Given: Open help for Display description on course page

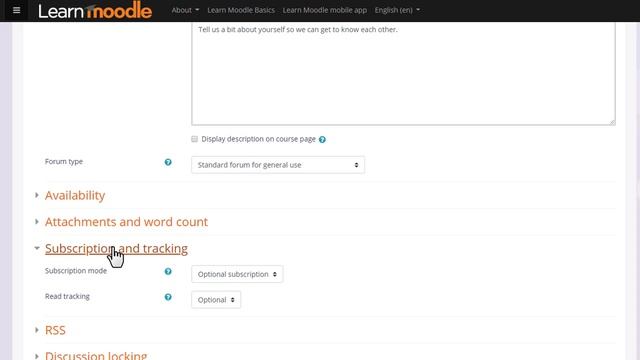Looking at the screenshot, I should coord(322,140).
